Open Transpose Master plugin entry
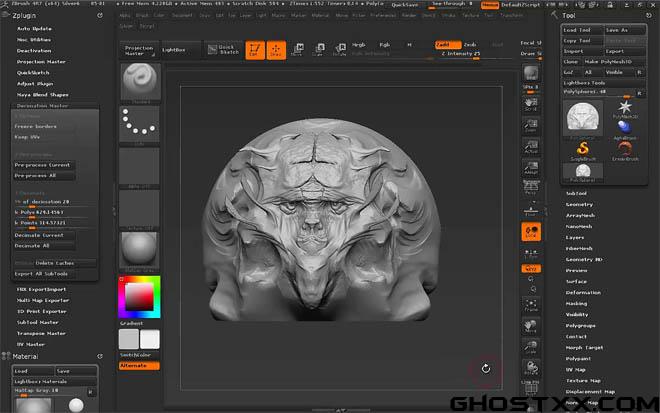The width and height of the screenshot is (660, 413). click(41, 333)
